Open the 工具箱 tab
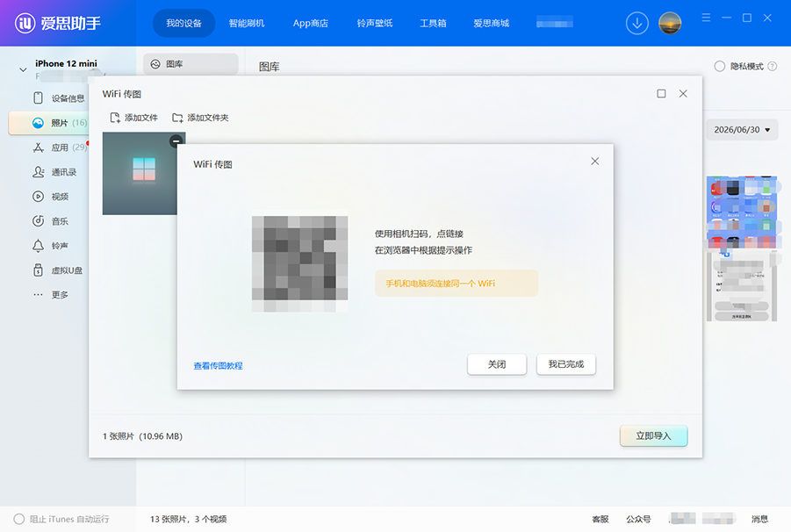The image size is (791, 532). 433,23
